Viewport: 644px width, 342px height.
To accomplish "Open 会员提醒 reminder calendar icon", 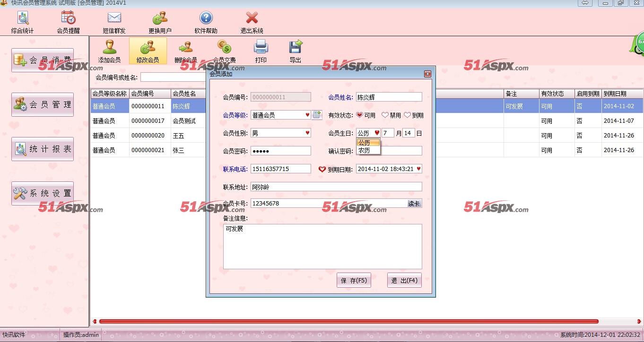I will tap(68, 22).
